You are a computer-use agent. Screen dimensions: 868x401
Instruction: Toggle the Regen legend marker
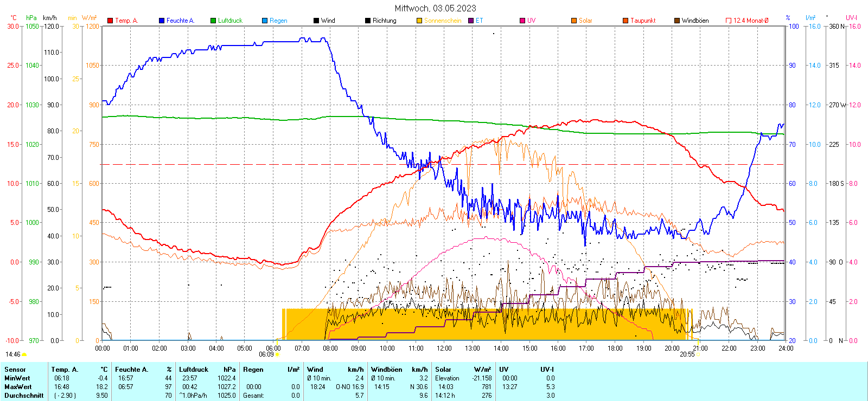265,21
